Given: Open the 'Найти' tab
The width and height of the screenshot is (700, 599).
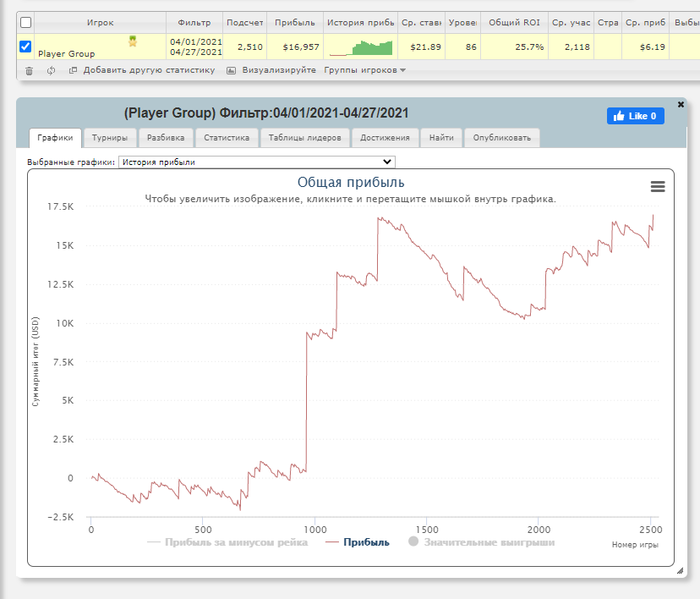Looking at the screenshot, I should click(442, 138).
